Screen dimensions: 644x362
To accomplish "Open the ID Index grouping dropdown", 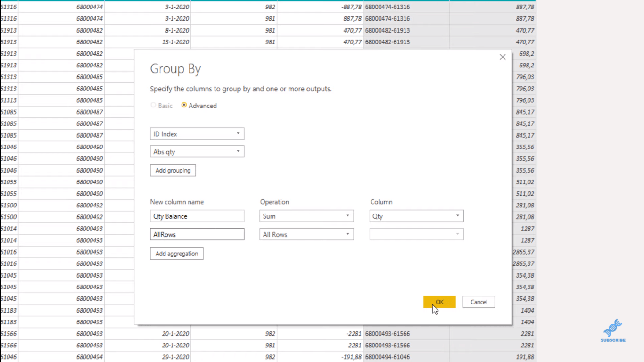I will point(197,134).
